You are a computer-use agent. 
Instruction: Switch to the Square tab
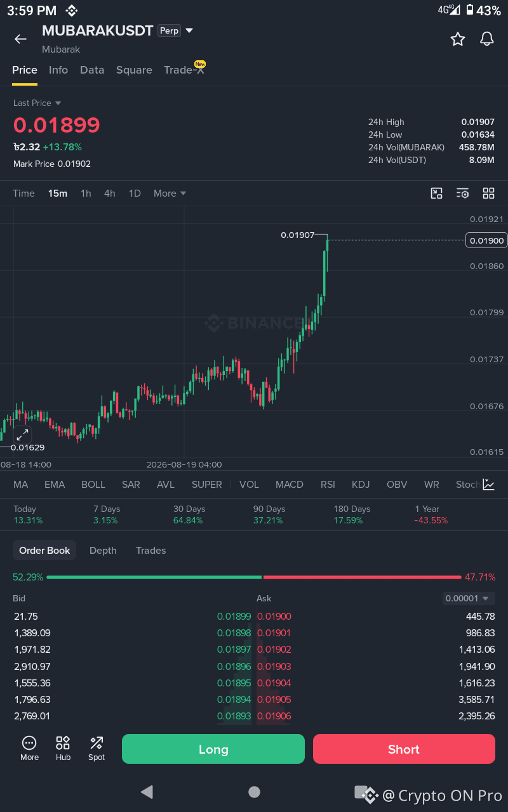coord(134,70)
